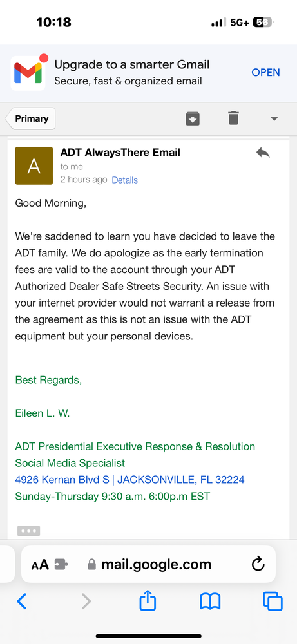The height and width of the screenshot is (644, 297).
Task: Show open tabs with the tabs icon
Action: pos(273,601)
